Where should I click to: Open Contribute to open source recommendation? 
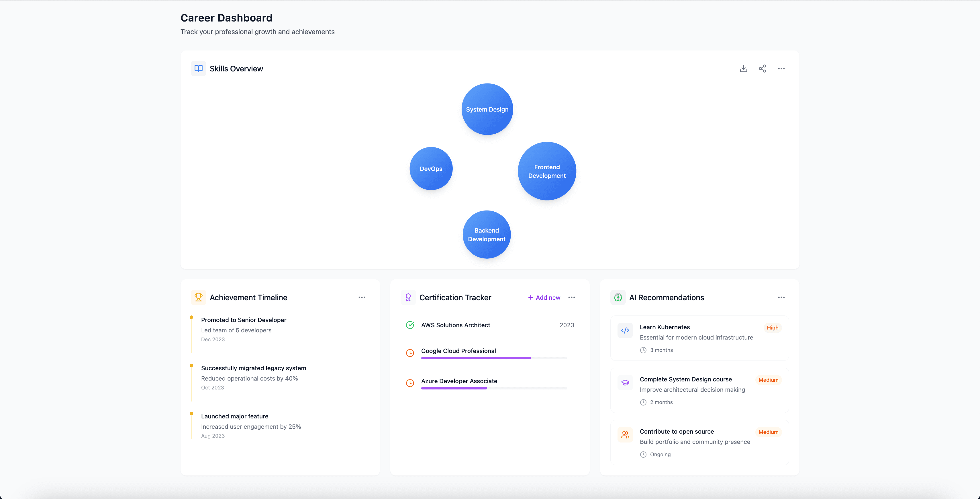click(x=699, y=442)
